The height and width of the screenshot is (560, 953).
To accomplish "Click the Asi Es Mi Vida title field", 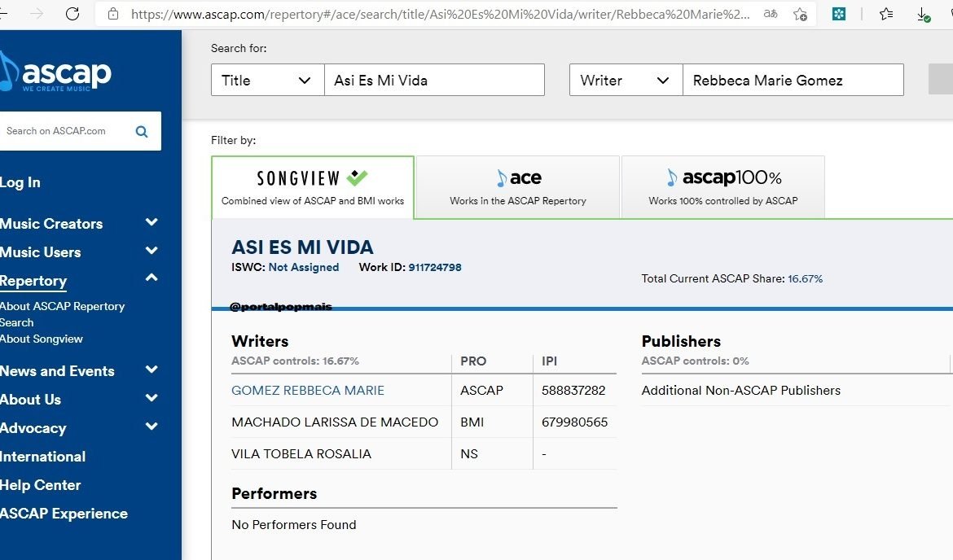I will click(x=434, y=80).
